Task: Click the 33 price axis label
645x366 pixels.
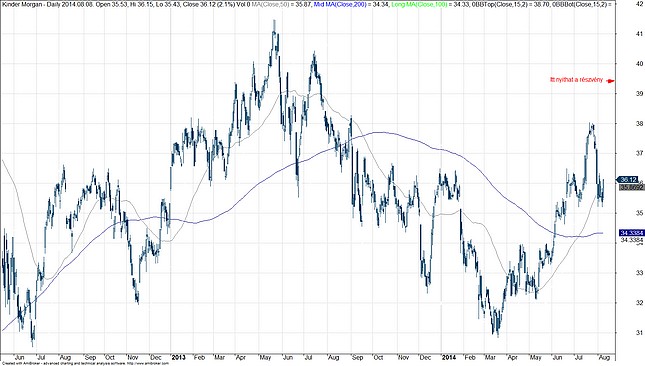Action: (640, 273)
